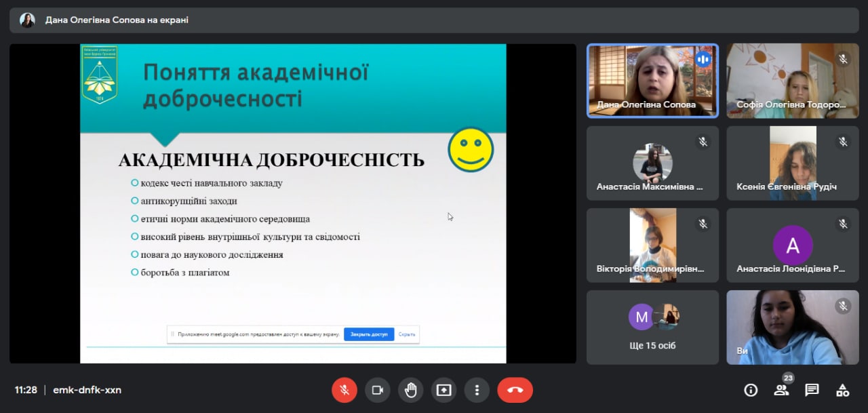Click muted mic icon on Анастасія Леонідівна tile
868x413 pixels.
pos(843,223)
